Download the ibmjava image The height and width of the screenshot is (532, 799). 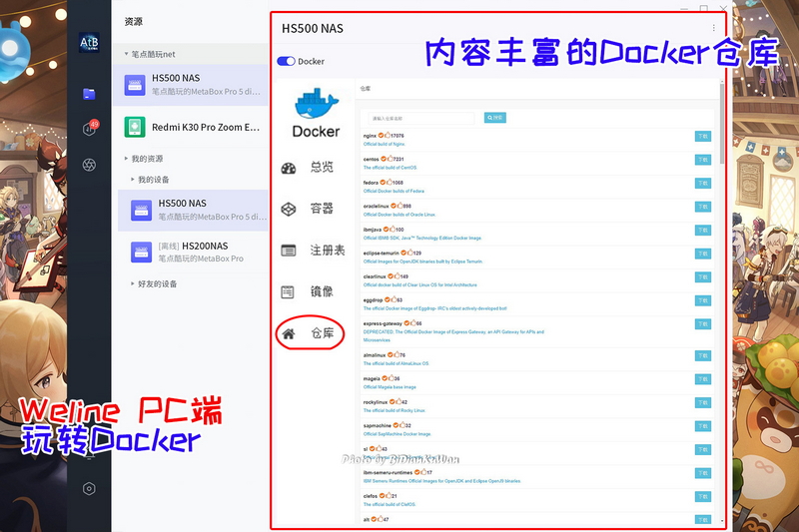tap(703, 231)
